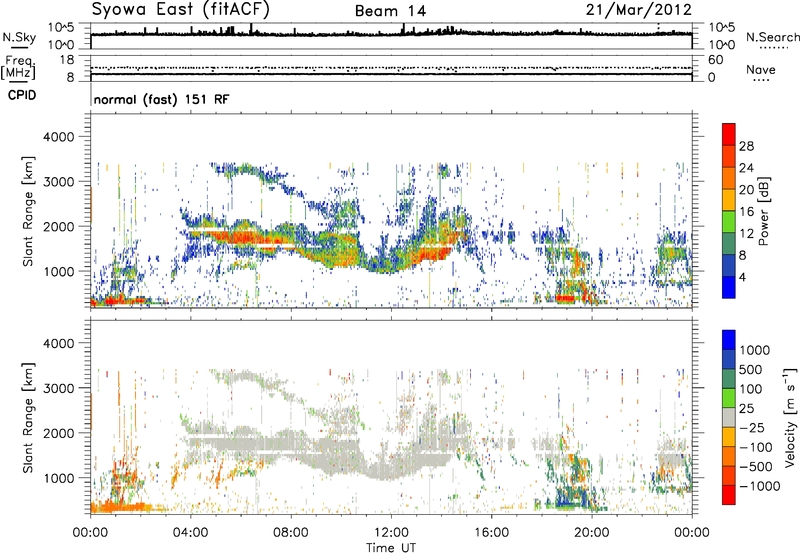Click the 08:00 time tick label

291,533
